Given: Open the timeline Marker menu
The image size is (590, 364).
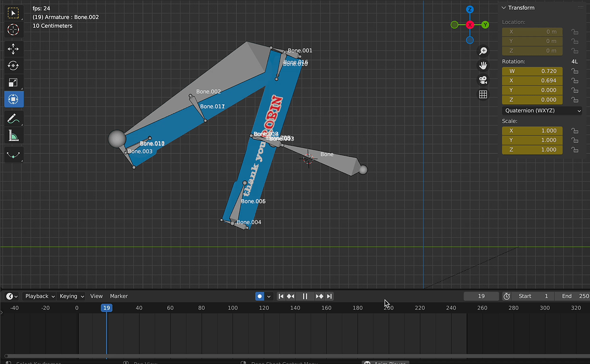Looking at the screenshot, I should (x=119, y=296).
